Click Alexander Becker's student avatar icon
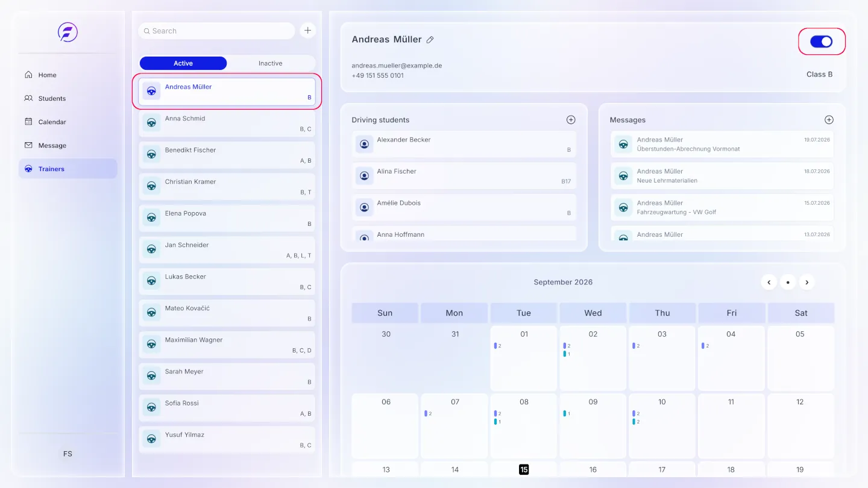The image size is (868, 488). point(364,144)
